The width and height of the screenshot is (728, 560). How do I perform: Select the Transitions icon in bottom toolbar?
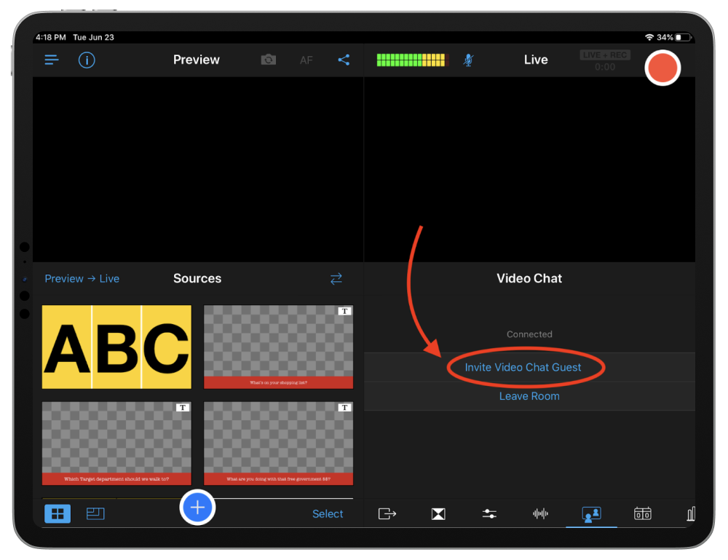click(438, 513)
